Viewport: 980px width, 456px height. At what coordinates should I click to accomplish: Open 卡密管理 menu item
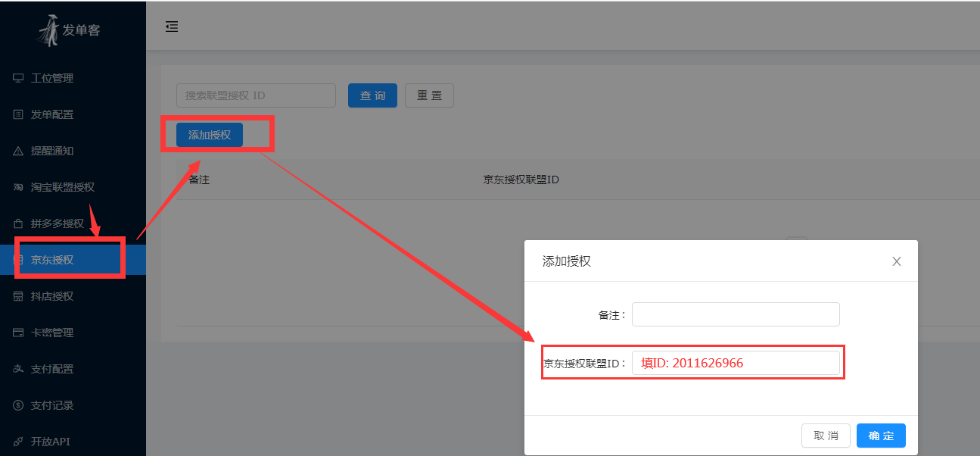pyautogui.click(x=73, y=333)
